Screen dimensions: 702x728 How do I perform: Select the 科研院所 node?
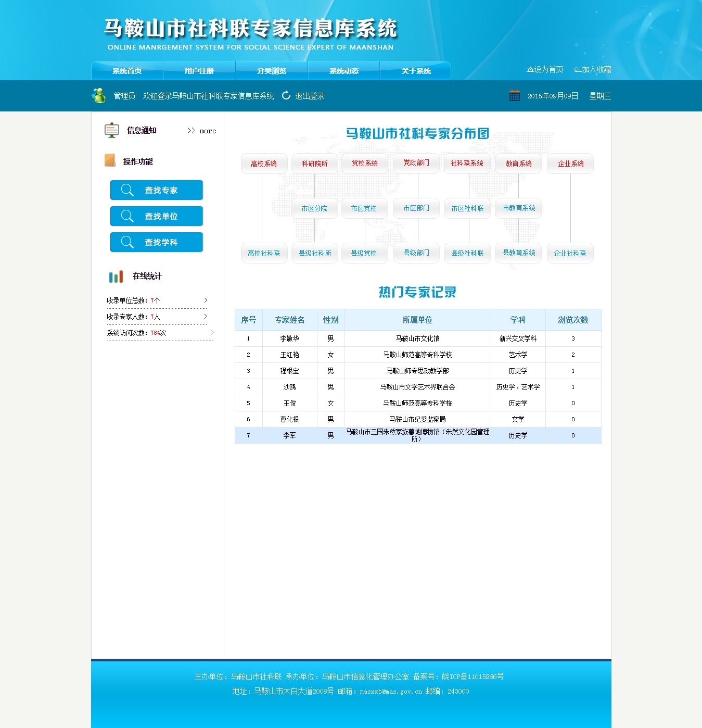(315, 164)
